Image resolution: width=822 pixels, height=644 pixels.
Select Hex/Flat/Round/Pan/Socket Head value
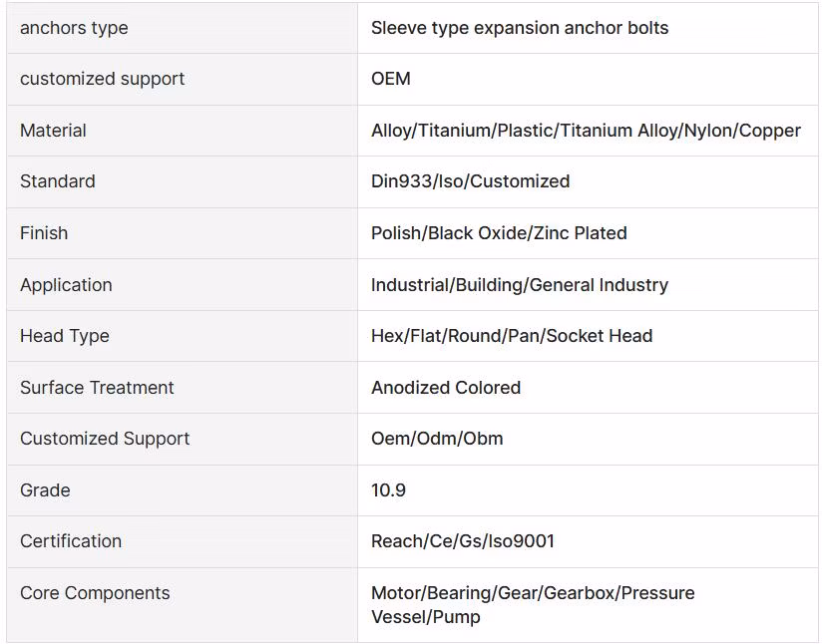pyautogui.click(x=512, y=336)
